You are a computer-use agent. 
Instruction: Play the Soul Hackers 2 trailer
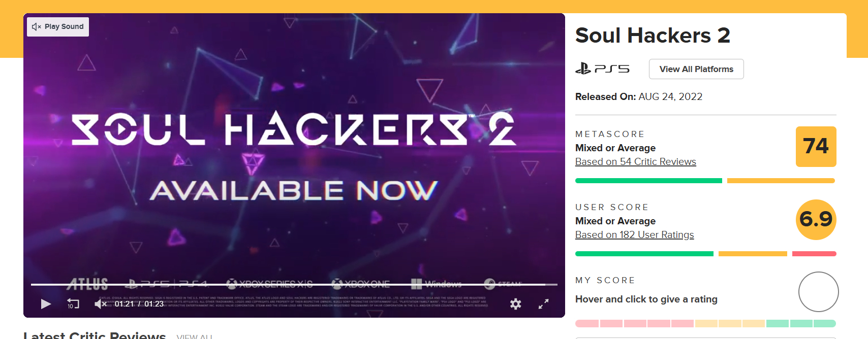46,304
